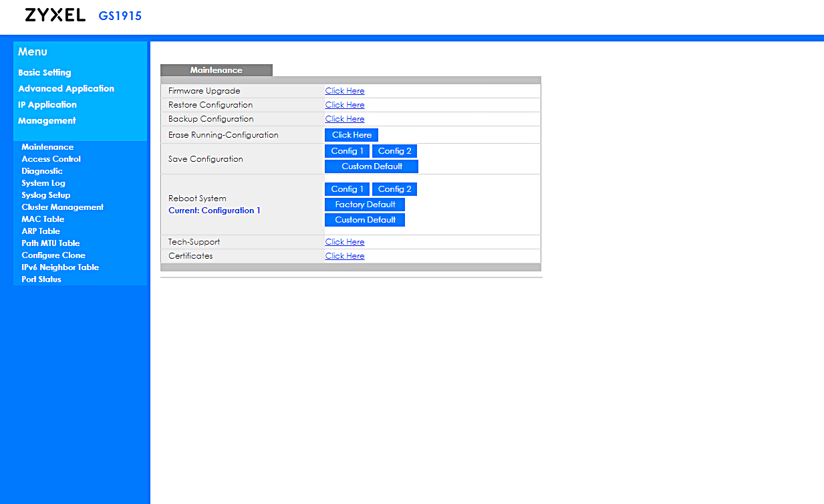Click the 'Reboot System' row label

[x=197, y=199]
